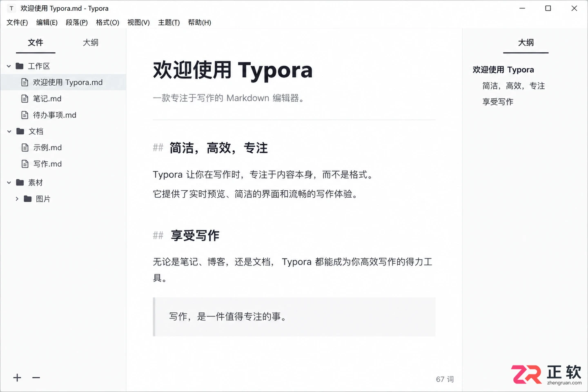The width and height of the screenshot is (588, 392).
Task: Expand the 图片 folder chevron
Action: tap(17, 199)
